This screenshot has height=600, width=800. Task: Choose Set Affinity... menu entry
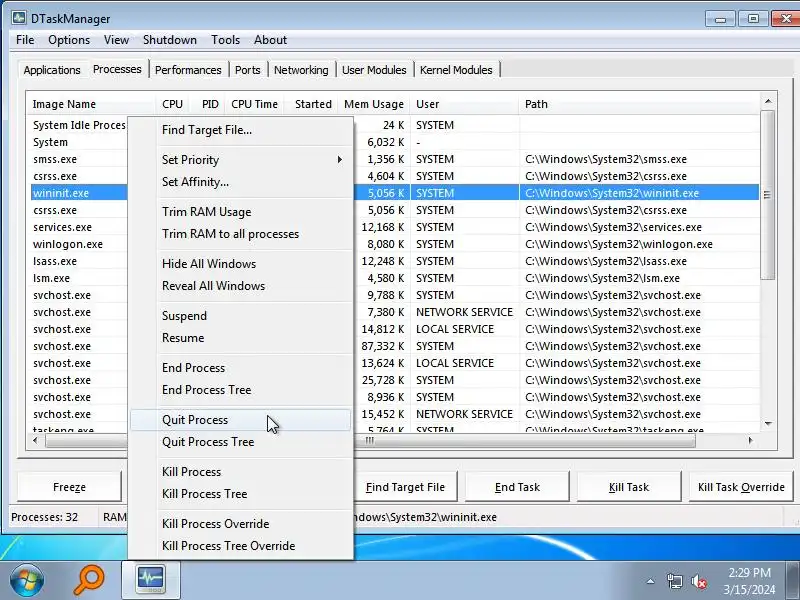(241, 182)
